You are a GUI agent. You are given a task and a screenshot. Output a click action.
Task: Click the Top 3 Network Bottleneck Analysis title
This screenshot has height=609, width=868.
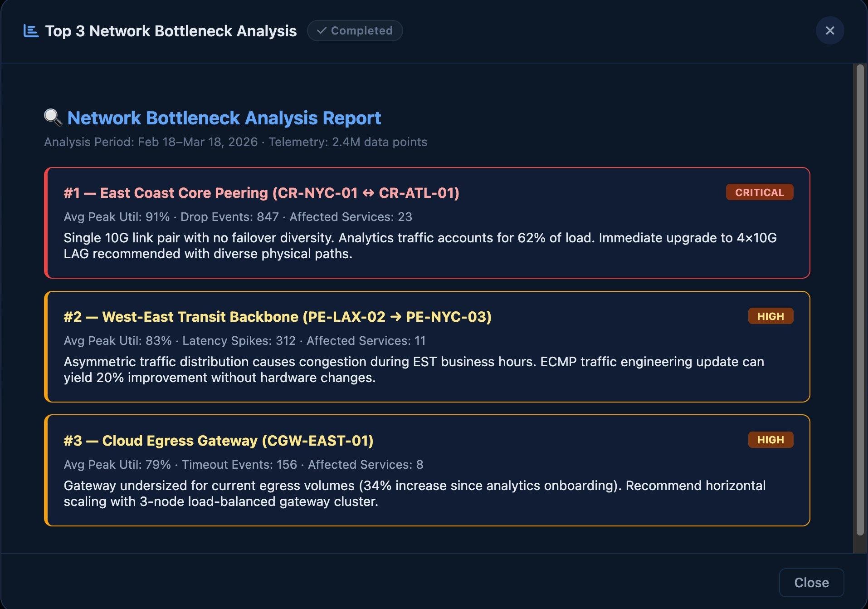click(x=171, y=31)
